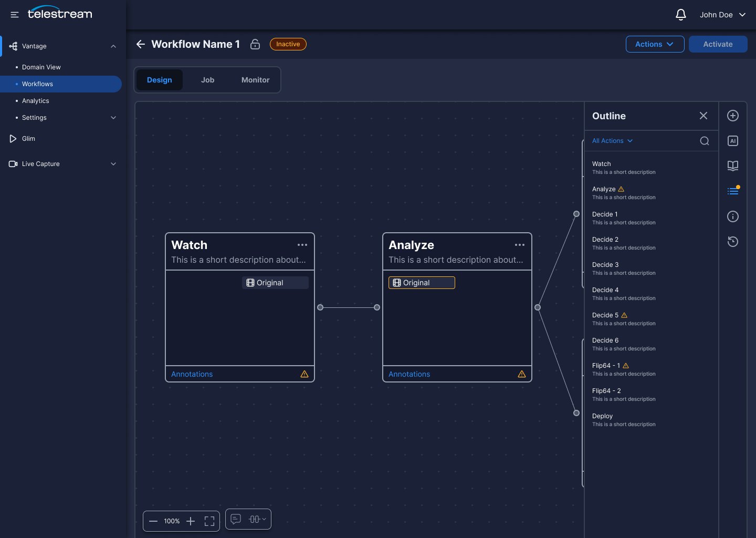756x538 pixels.
Task: Click the Telestream logo
Action: pyautogui.click(x=60, y=13)
